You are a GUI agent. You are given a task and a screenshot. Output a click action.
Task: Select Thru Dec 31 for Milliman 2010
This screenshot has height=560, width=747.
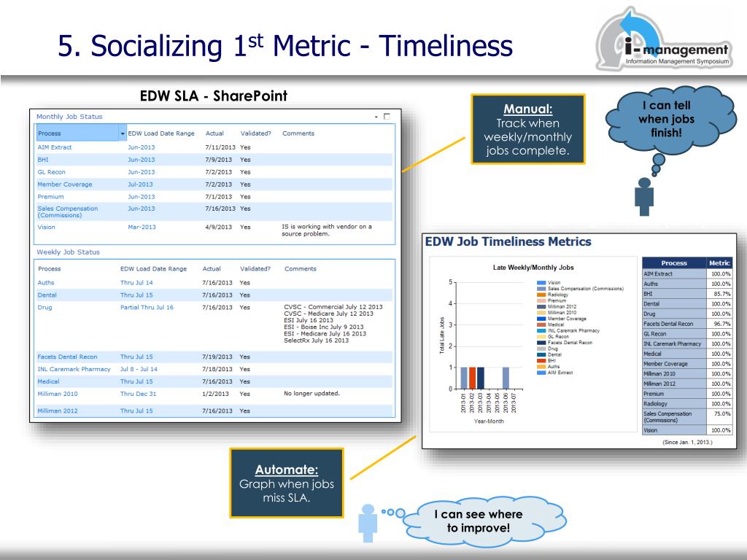coord(138,394)
